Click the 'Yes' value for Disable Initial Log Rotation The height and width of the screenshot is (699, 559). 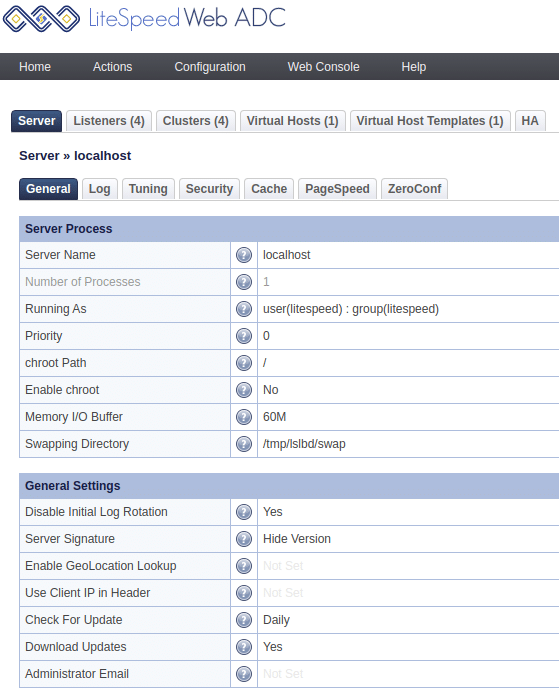[273, 512]
